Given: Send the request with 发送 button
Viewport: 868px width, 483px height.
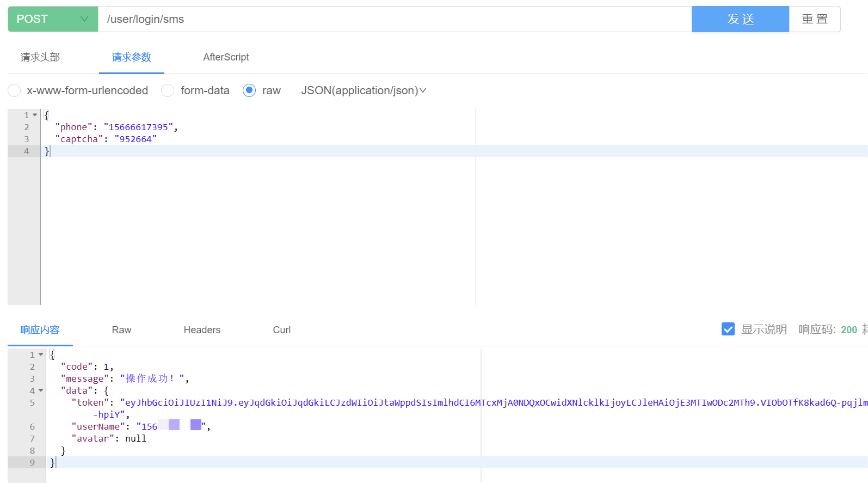Looking at the screenshot, I should click(x=740, y=19).
